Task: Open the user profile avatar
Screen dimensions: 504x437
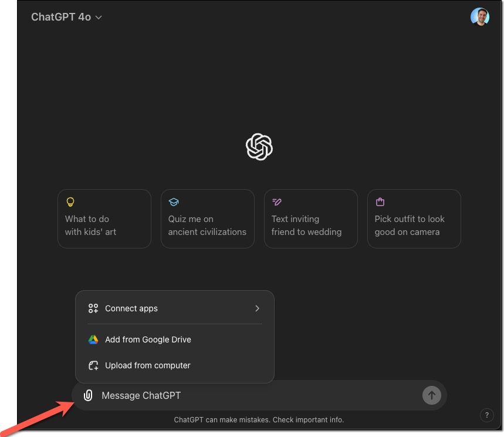Action: point(479,16)
